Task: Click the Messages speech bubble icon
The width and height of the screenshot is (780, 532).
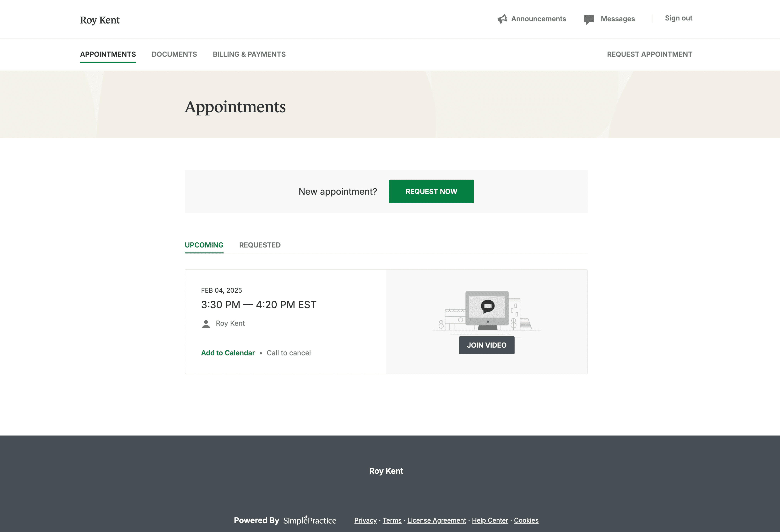Action: coord(589,19)
